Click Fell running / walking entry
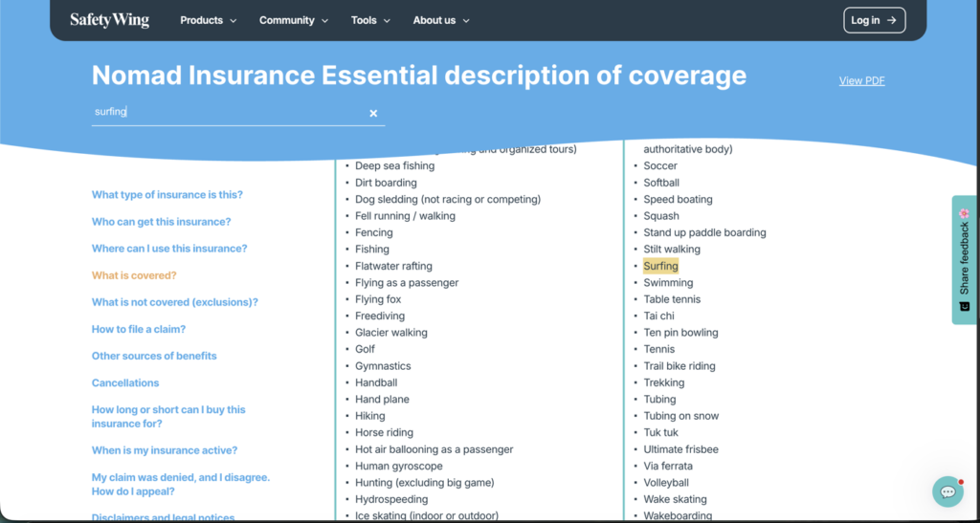This screenshot has width=980, height=523. point(406,216)
